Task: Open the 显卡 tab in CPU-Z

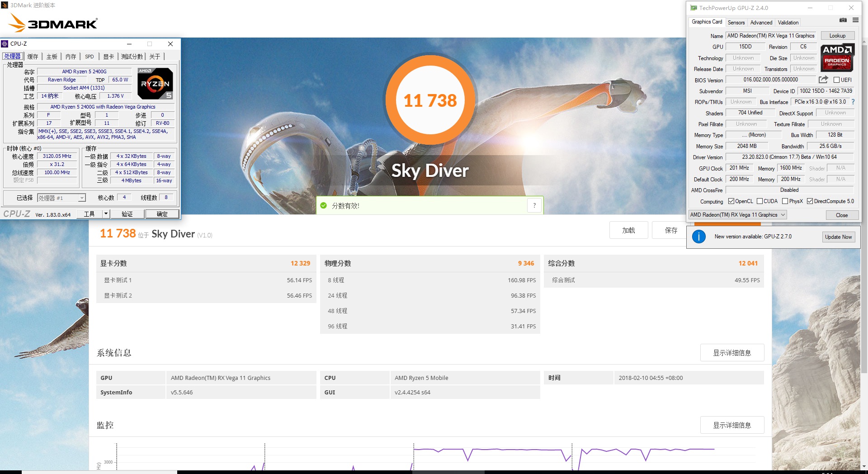Action: tap(108, 57)
